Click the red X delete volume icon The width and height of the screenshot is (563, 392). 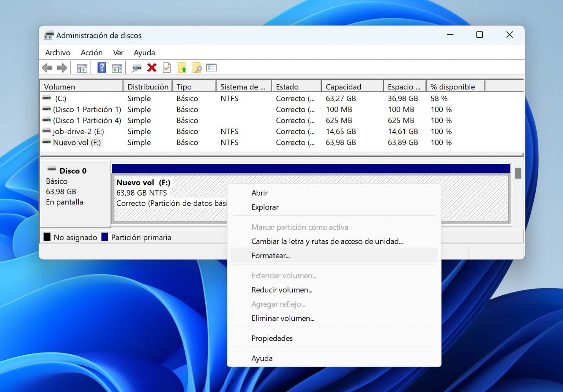coord(152,67)
